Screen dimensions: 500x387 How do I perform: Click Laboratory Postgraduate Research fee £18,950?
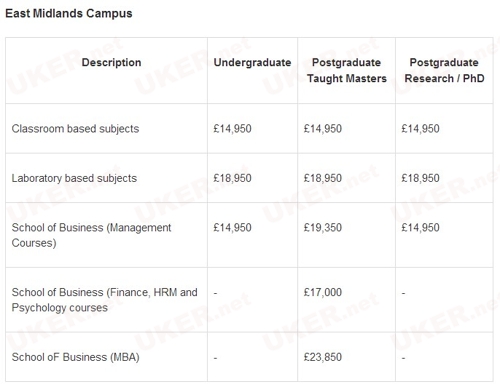pyautogui.click(x=420, y=178)
